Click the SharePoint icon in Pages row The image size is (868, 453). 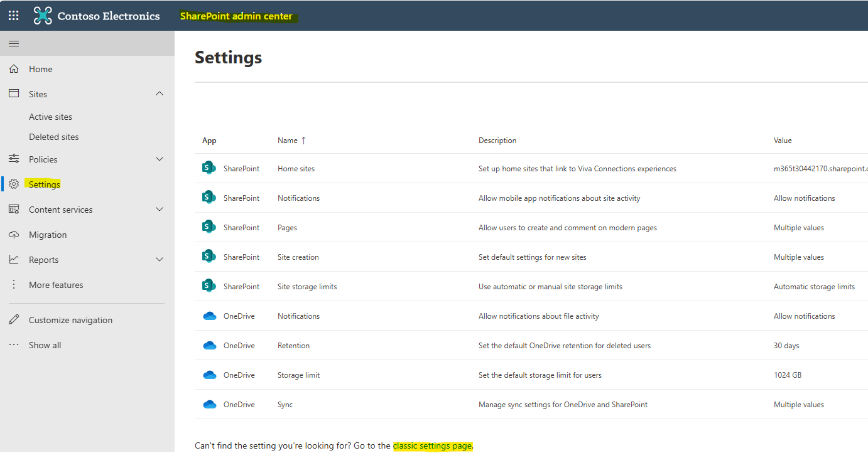(x=209, y=227)
